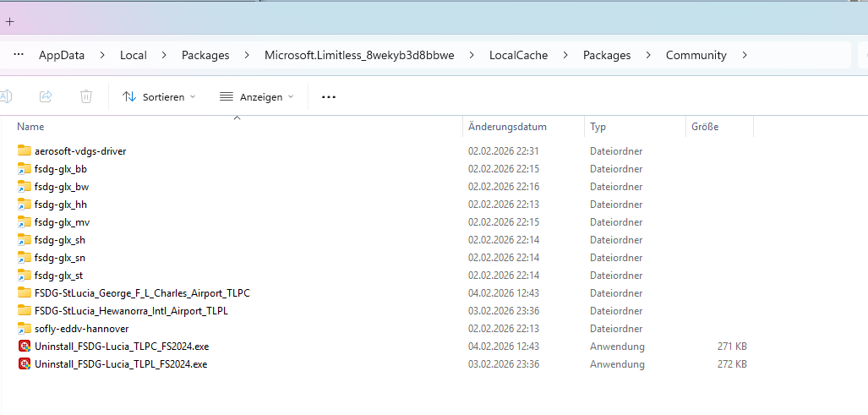Click the fsdg-glx_bb shortcut folder icon
The height and width of the screenshot is (415, 868).
25,169
